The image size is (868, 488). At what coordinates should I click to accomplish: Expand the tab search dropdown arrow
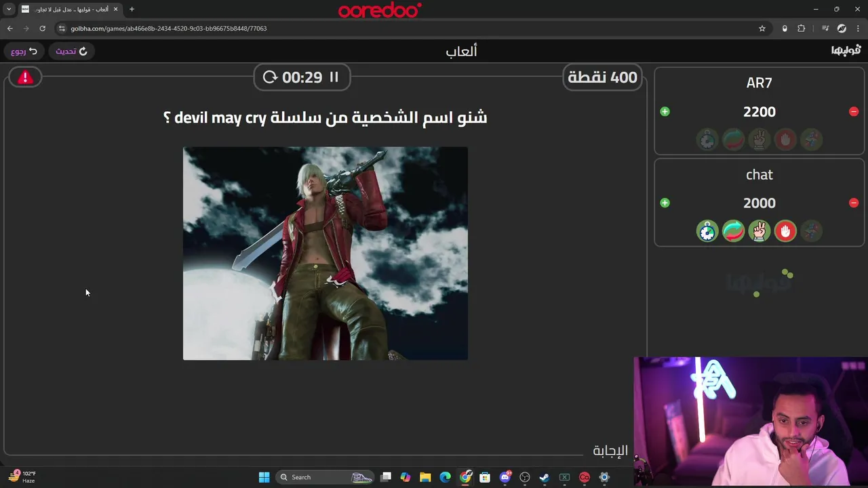coord(9,9)
